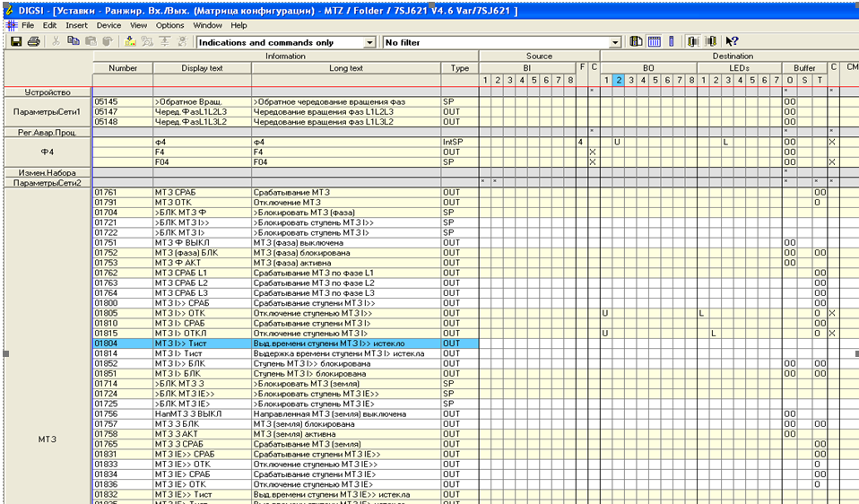Click the 'Display text' column header
Viewport: 859px width, 504px height.
pos(202,68)
